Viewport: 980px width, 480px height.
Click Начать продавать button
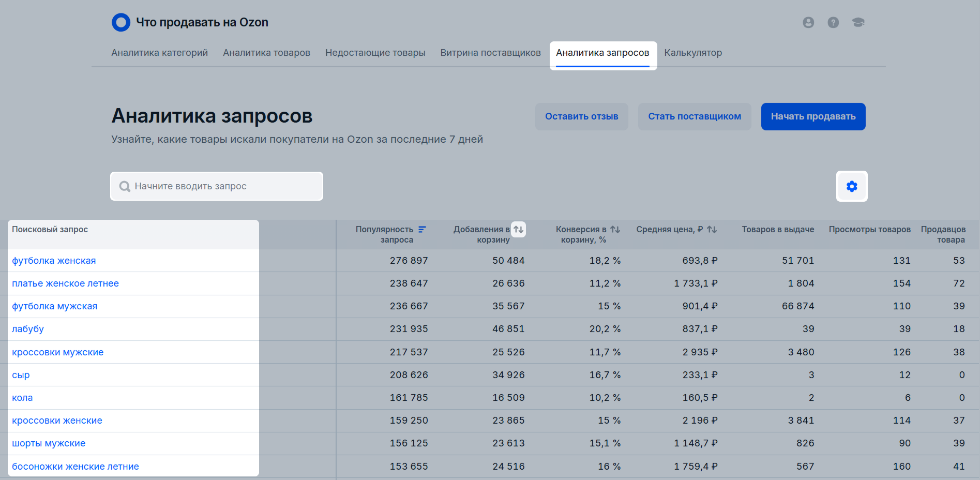pos(813,116)
